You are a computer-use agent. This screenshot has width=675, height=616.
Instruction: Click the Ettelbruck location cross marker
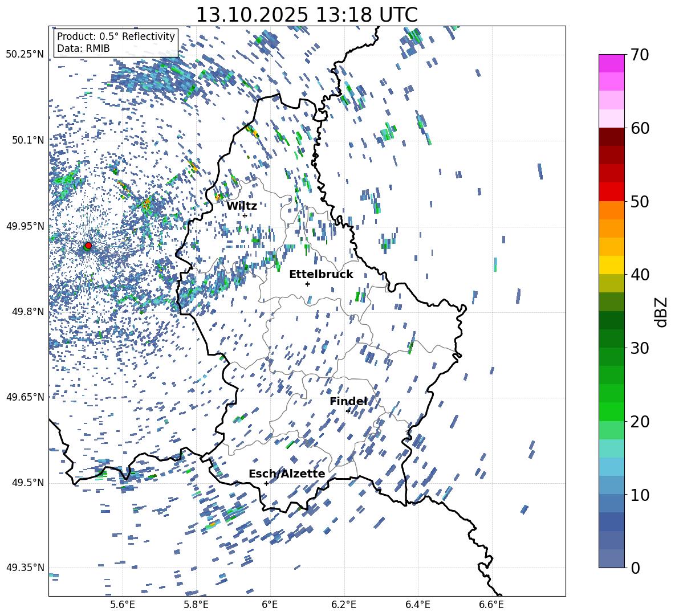point(307,284)
